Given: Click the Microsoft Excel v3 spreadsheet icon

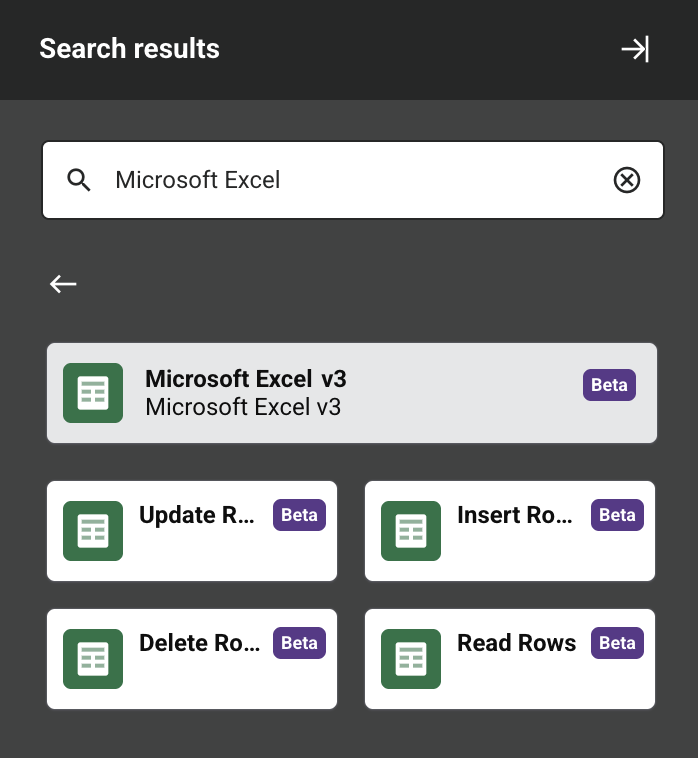Looking at the screenshot, I should (93, 393).
